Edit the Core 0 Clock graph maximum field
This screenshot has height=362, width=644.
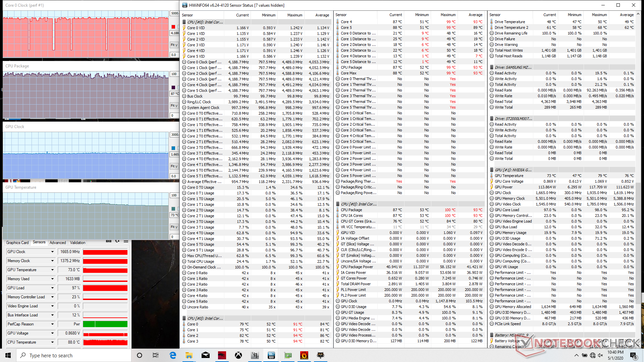click(x=174, y=13)
